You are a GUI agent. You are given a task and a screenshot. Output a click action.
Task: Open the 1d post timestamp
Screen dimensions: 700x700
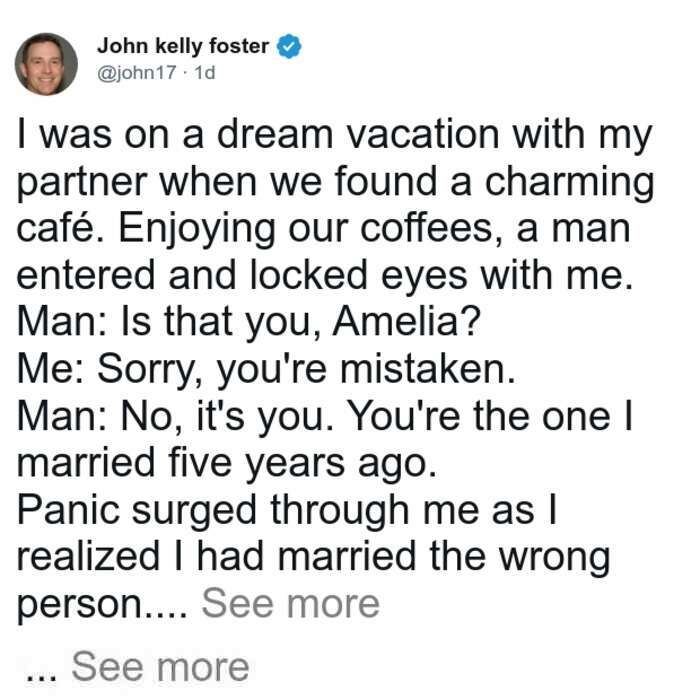(x=205, y=72)
